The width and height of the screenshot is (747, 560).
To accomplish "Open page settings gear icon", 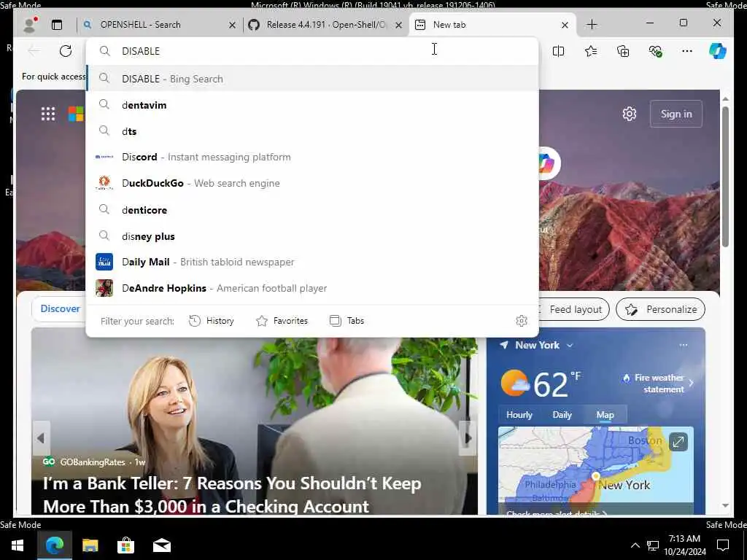I will tap(630, 114).
